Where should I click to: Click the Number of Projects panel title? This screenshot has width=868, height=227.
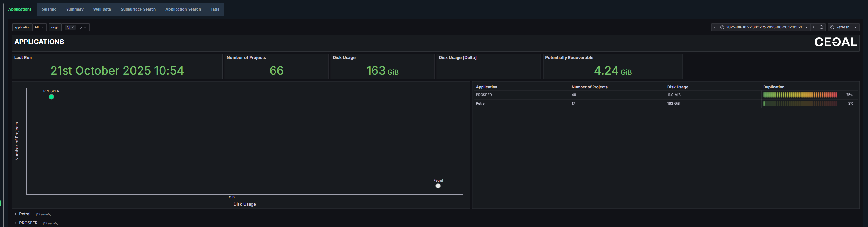pos(246,58)
